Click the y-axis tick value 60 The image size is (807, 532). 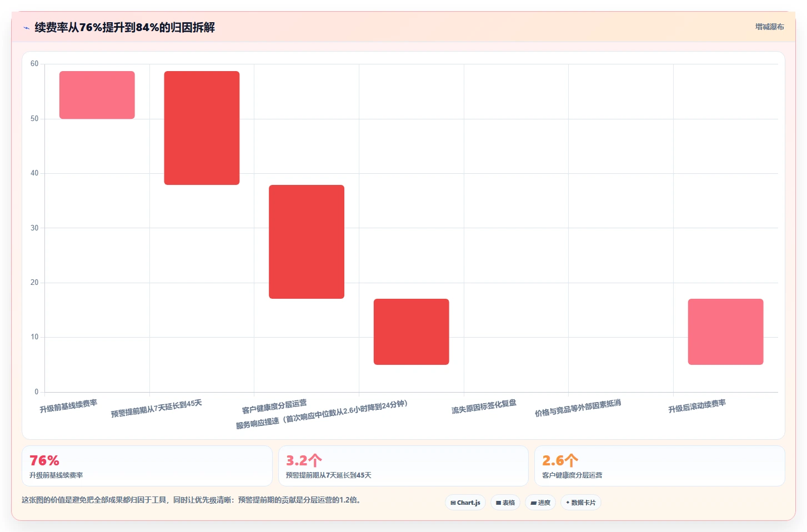[34, 64]
